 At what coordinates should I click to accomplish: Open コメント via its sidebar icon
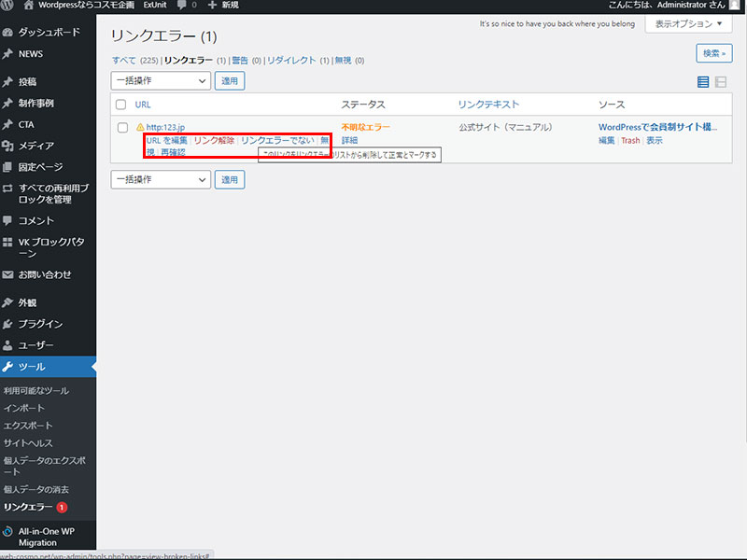click(9, 217)
